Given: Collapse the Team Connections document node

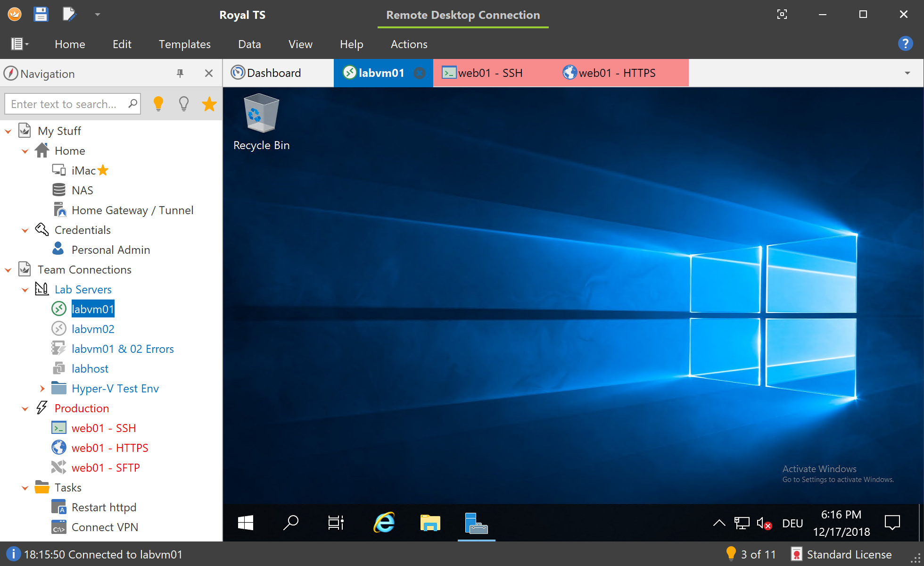Looking at the screenshot, I should tap(8, 270).
